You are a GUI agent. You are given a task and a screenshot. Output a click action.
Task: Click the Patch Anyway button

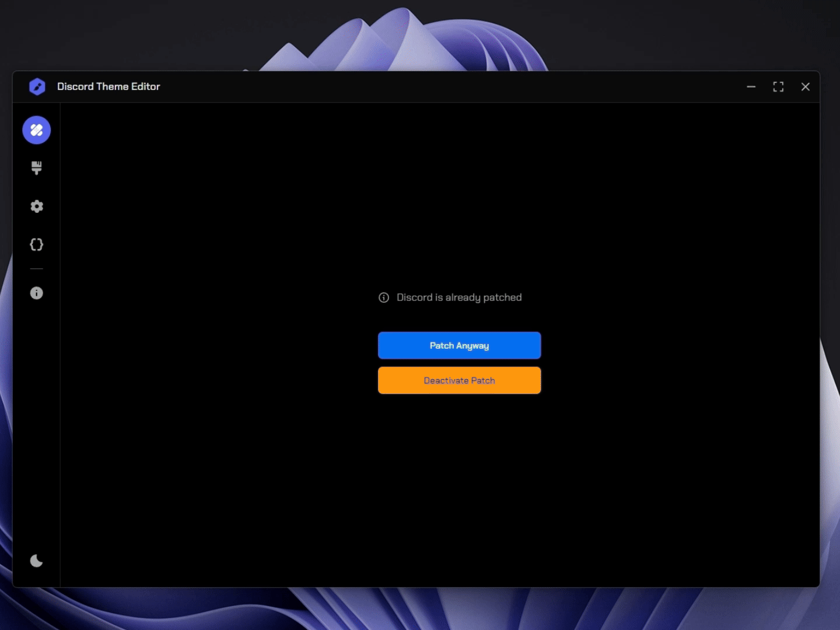[460, 345]
